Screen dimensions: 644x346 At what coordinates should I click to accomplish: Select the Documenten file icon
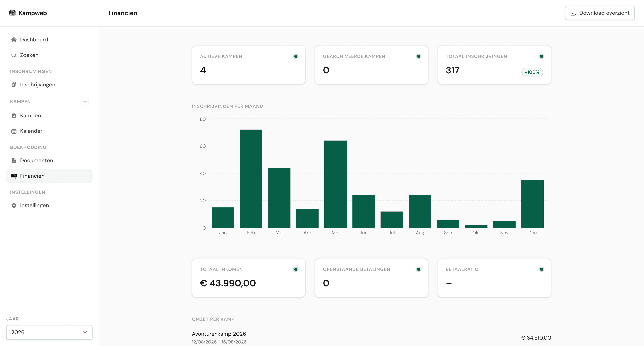(14, 160)
